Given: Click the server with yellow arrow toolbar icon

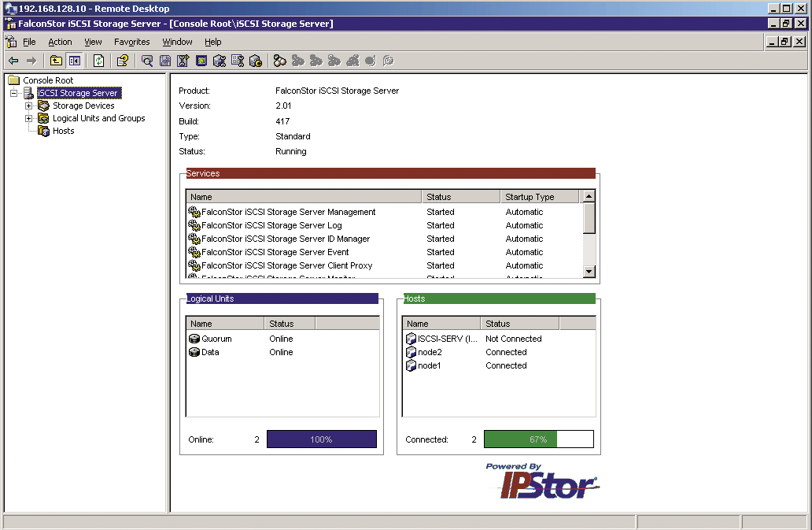Looking at the screenshot, I should pos(256,61).
